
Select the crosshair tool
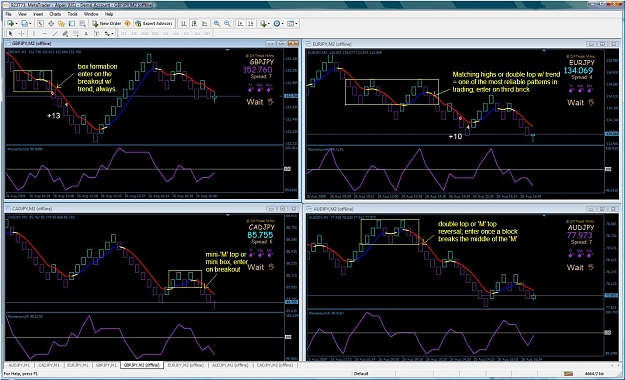pos(22,33)
